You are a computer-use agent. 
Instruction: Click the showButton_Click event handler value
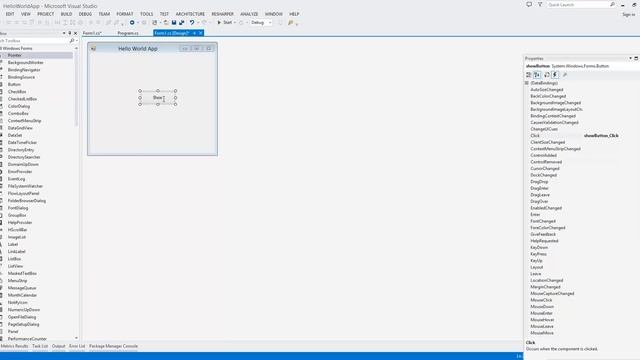click(x=601, y=136)
